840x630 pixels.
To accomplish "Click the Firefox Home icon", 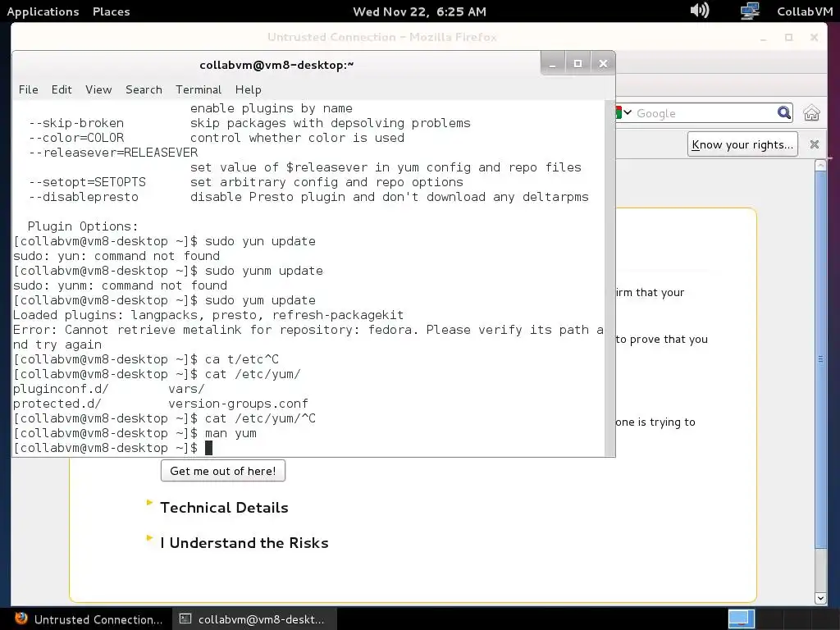I will point(811,112).
